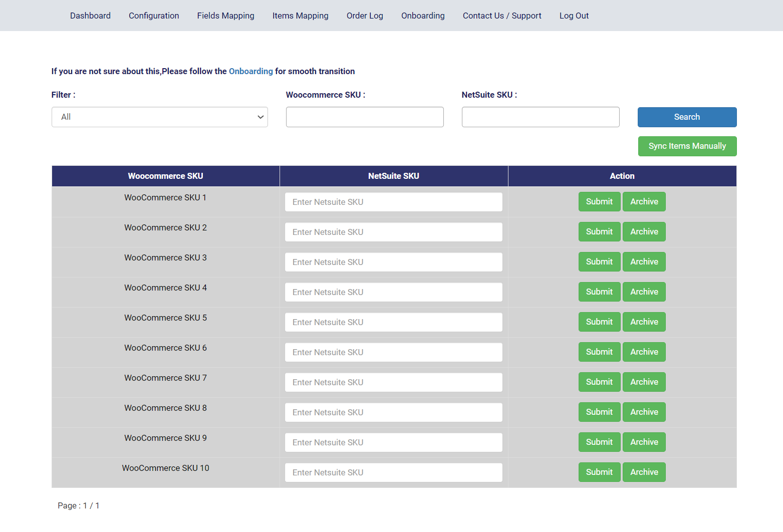Screen dimensions: 783x532
Task: Select Items Mapping in the top navigation
Action: [x=301, y=16]
